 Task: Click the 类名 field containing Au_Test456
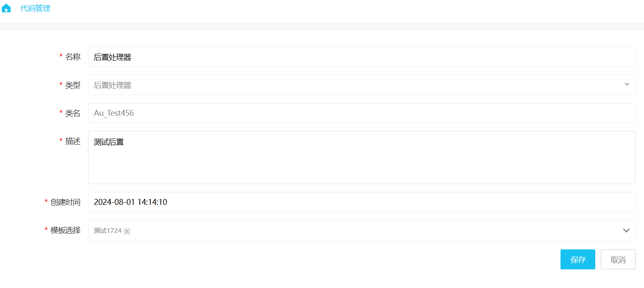click(361, 113)
